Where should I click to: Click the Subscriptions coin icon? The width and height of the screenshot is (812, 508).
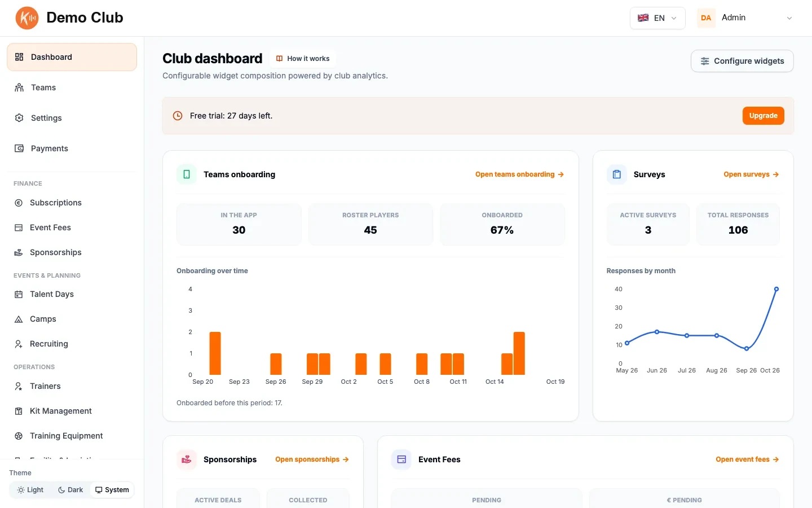coord(19,203)
